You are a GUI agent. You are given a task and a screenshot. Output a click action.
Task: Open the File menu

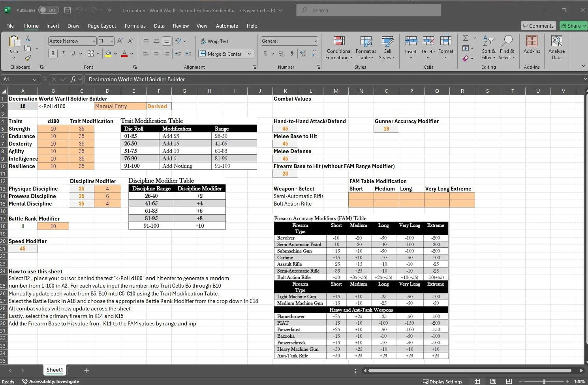[x=10, y=26]
